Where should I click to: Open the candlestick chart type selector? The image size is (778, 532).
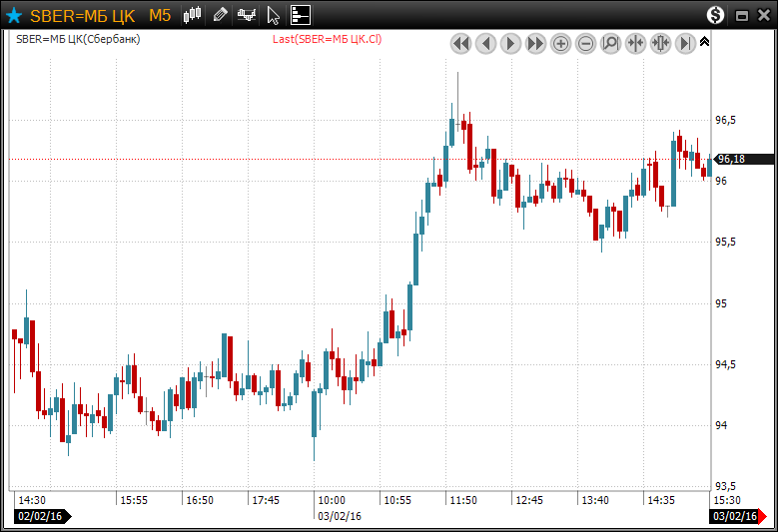pos(193,15)
